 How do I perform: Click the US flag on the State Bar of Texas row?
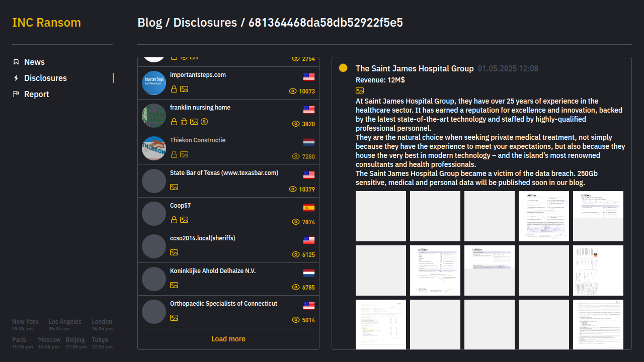point(309,175)
